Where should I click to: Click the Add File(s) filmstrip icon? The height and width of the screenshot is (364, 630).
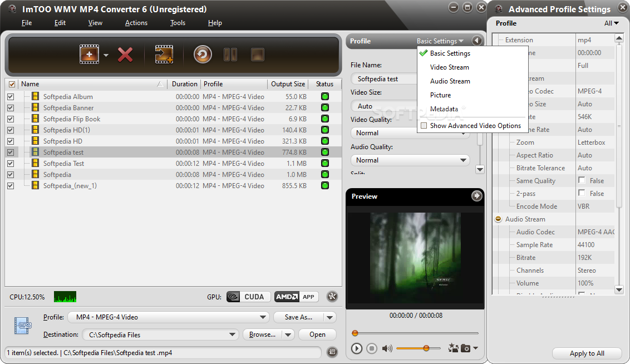pos(89,54)
